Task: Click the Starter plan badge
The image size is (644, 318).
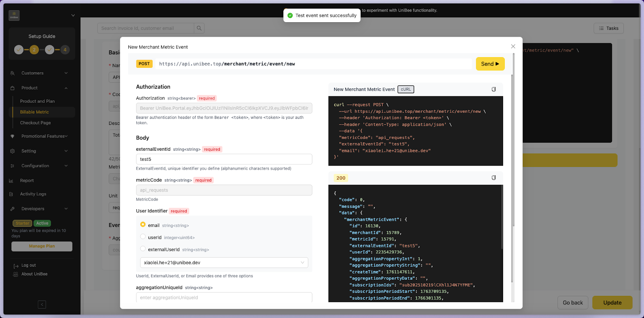Action: (23, 223)
